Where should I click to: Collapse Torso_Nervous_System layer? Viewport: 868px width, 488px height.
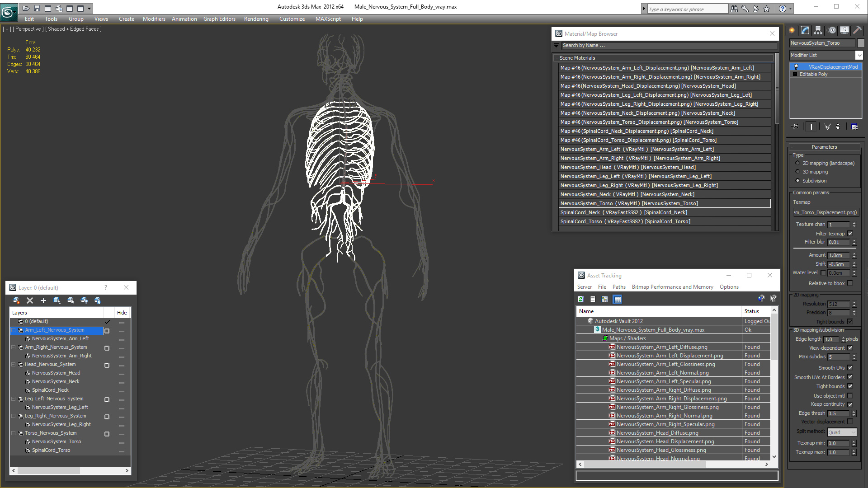pos(14,433)
